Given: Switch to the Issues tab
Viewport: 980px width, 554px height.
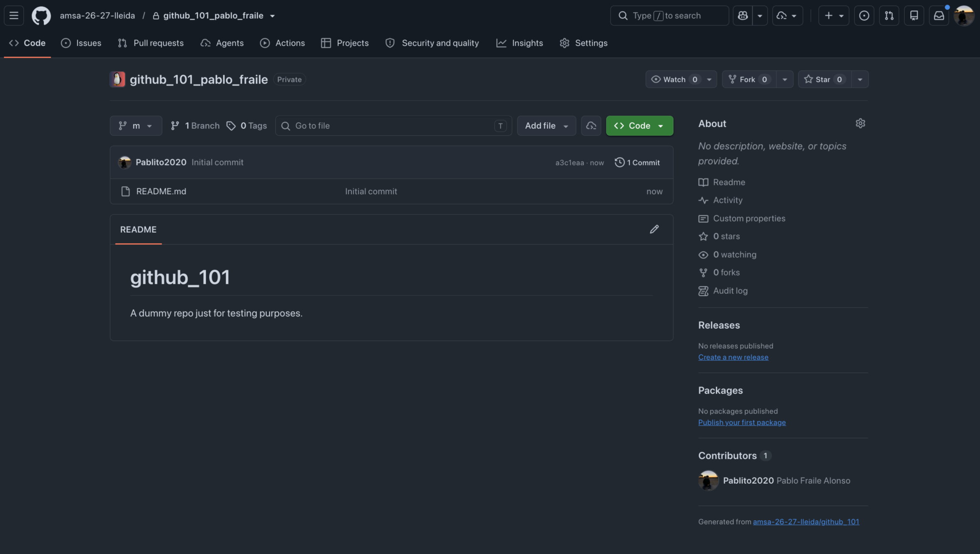Looking at the screenshot, I should pos(81,43).
